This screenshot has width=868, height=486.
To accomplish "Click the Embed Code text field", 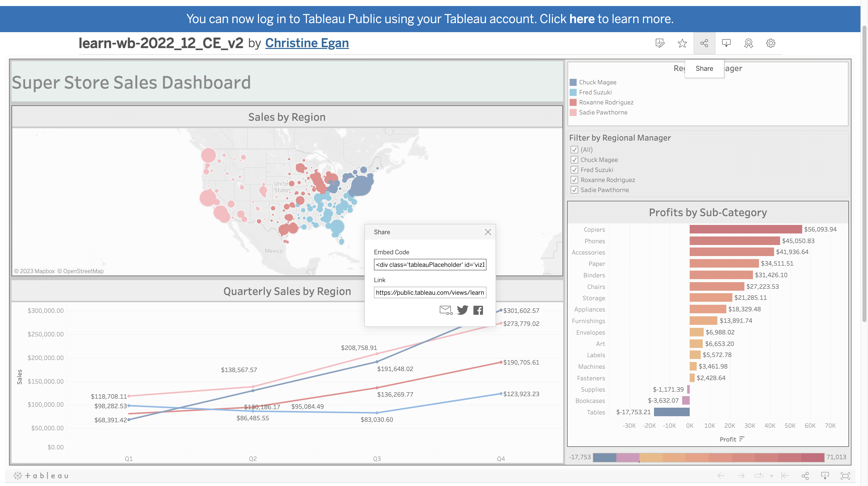I will coord(430,264).
